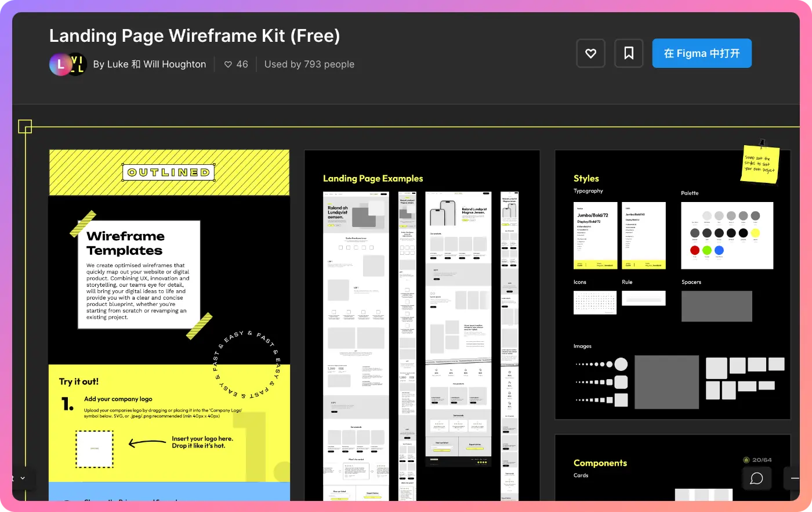Like the kit with the heart button

(x=590, y=53)
